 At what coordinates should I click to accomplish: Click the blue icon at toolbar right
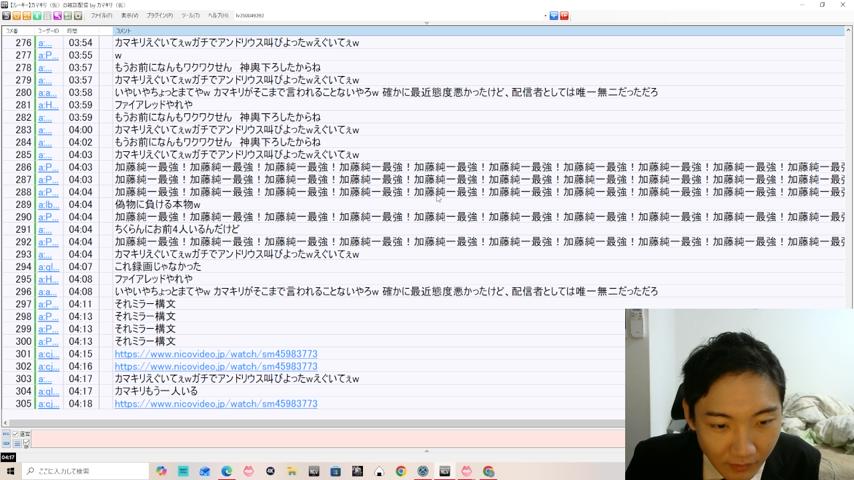(554, 16)
